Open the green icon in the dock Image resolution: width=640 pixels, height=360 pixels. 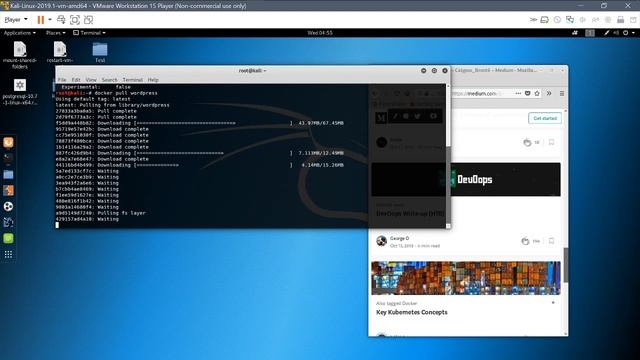[x=8, y=238]
